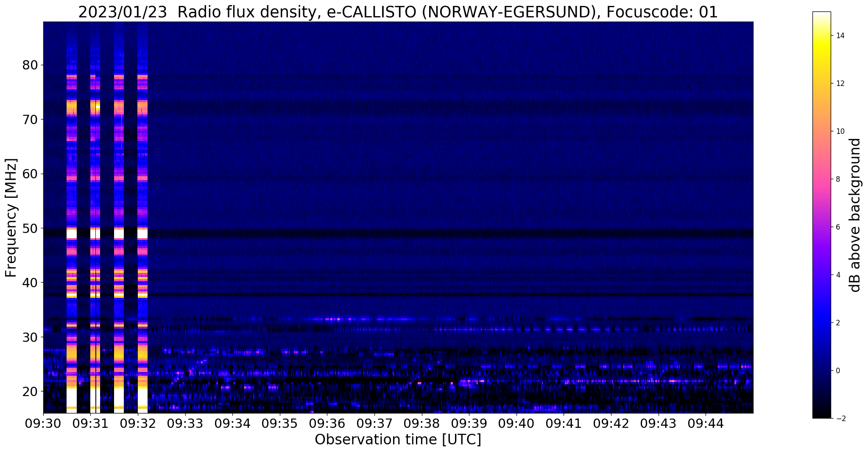Click the x-axis tick label 09:40
The image size is (868, 452).
(516, 424)
